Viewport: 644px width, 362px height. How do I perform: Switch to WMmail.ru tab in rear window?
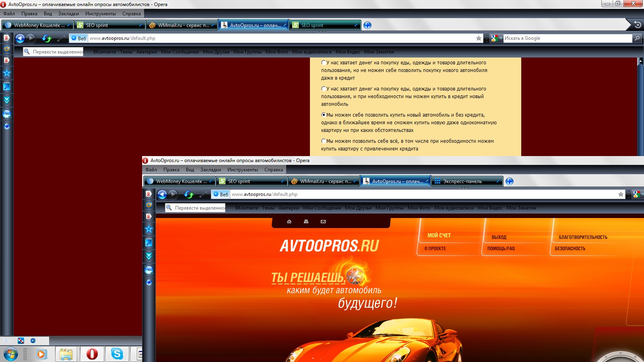point(182,25)
